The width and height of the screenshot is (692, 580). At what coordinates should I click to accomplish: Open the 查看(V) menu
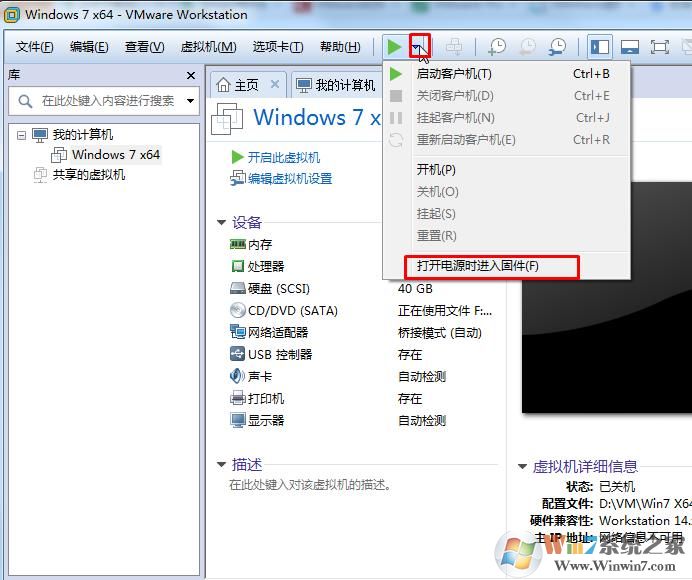[x=144, y=47]
